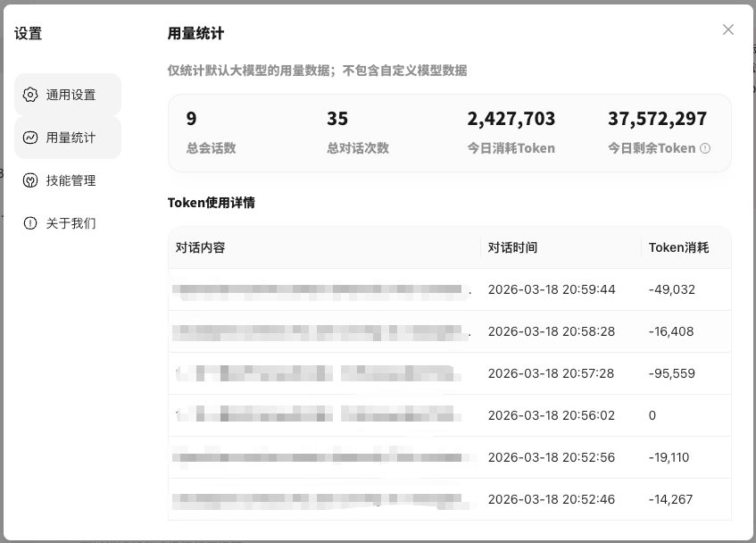Click blurred conversation in 20:59:44 row
This screenshot has height=543, width=756.
321,290
